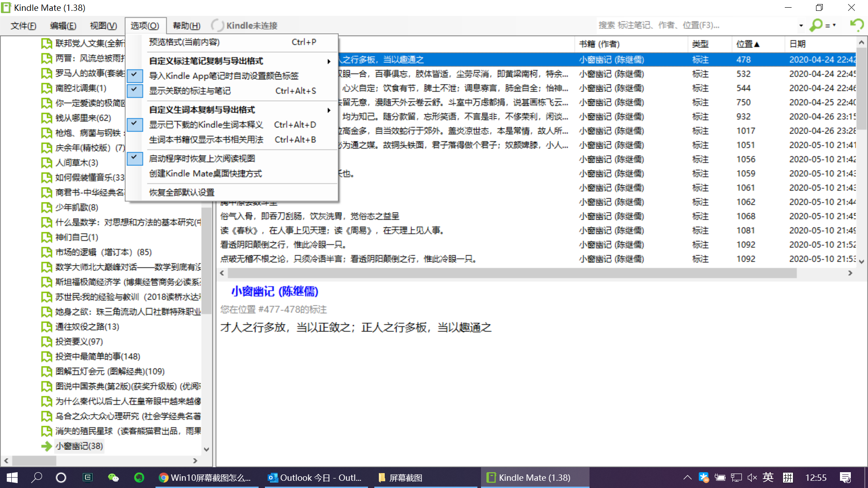This screenshot has height=488, width=868.
Task: Click the book icon beside 通往奴役之路(13)
Action: point(47,327)
